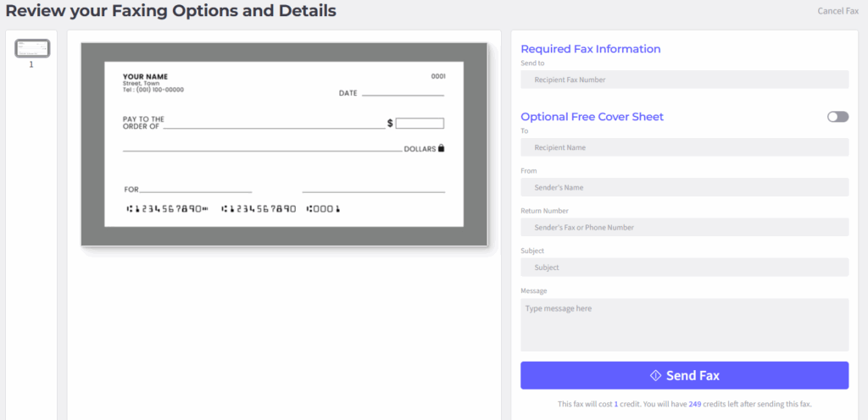Click the Required Fax Information heading

click(x=590, y=49)
